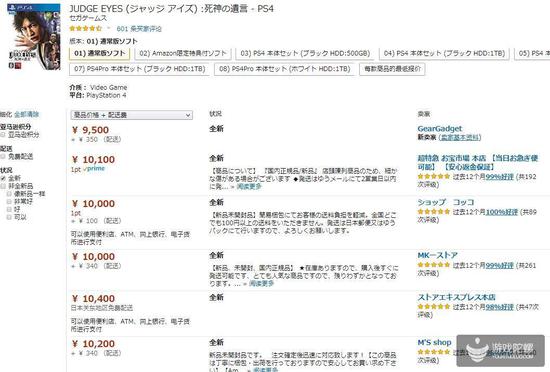
Task: Select version 02) Amazon限定特典付ソフト
Action: [x=183, y=53]
